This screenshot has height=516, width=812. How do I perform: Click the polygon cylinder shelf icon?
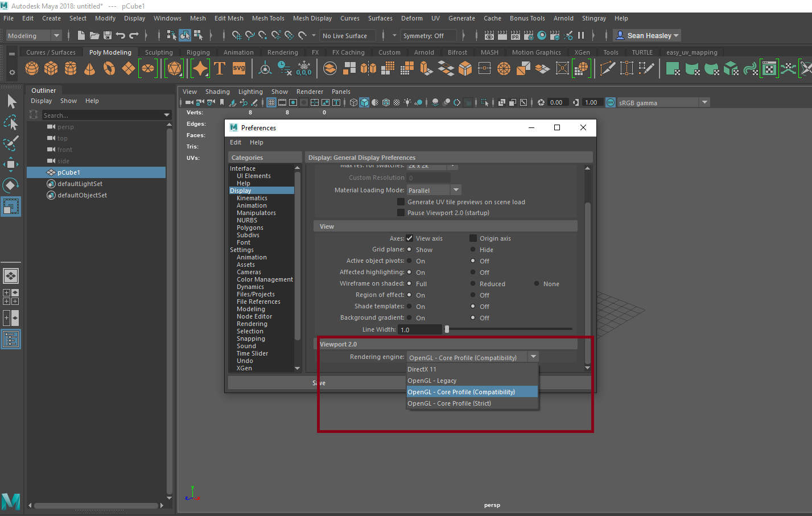coord(71,69)
